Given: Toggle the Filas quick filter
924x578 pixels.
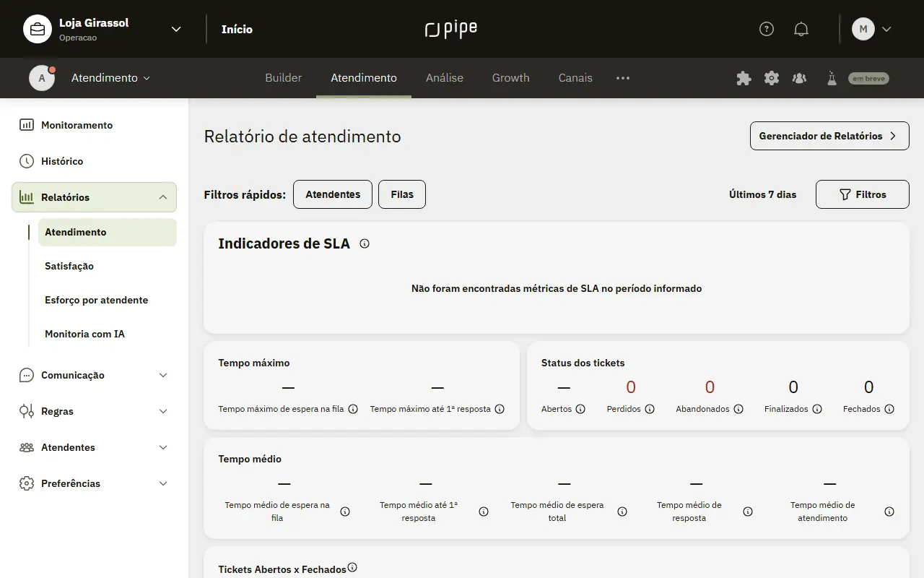Looking at the screenshot, I should (x=402, y=194).
